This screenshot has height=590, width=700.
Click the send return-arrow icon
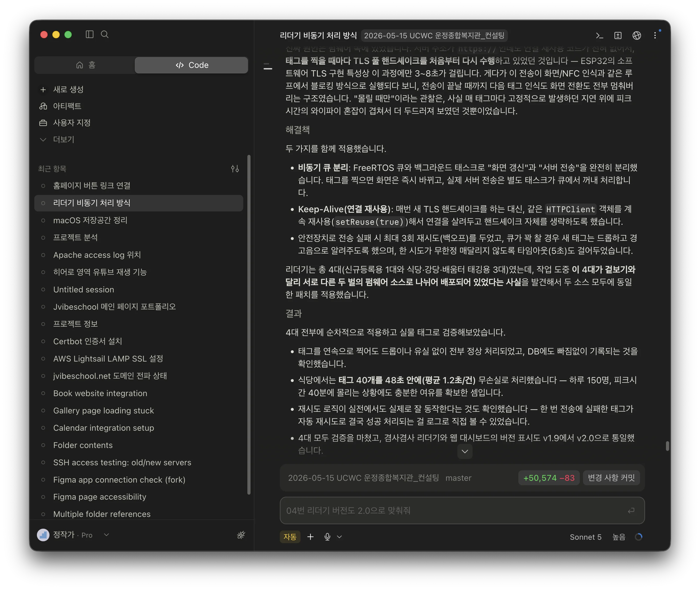[x=631, y=510]
